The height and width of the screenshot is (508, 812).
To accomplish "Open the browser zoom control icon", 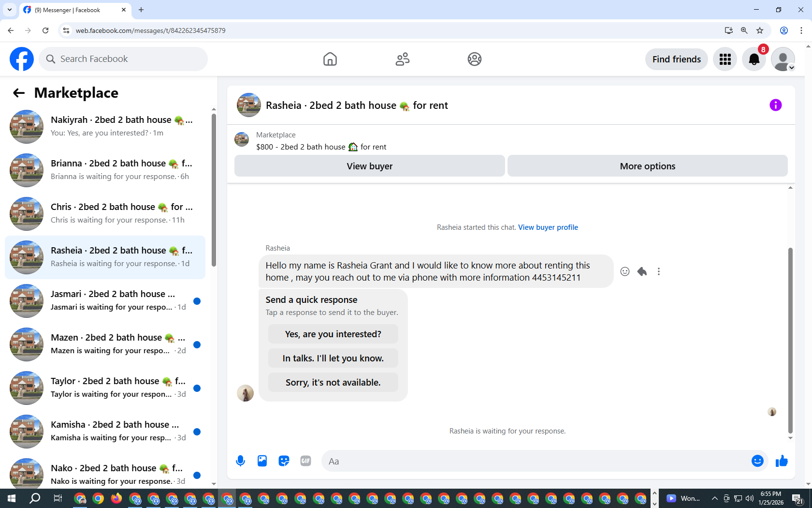I will point(744,30).
